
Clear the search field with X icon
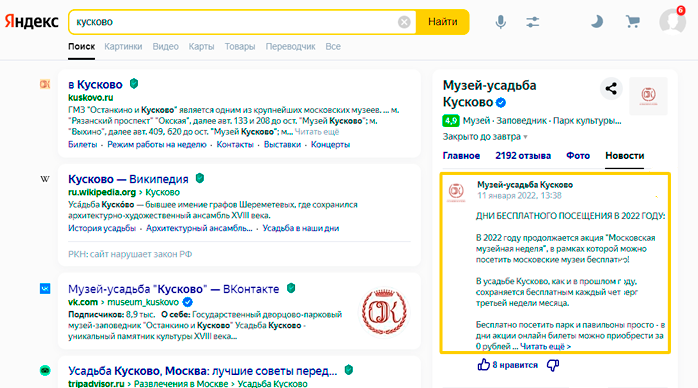404,22
